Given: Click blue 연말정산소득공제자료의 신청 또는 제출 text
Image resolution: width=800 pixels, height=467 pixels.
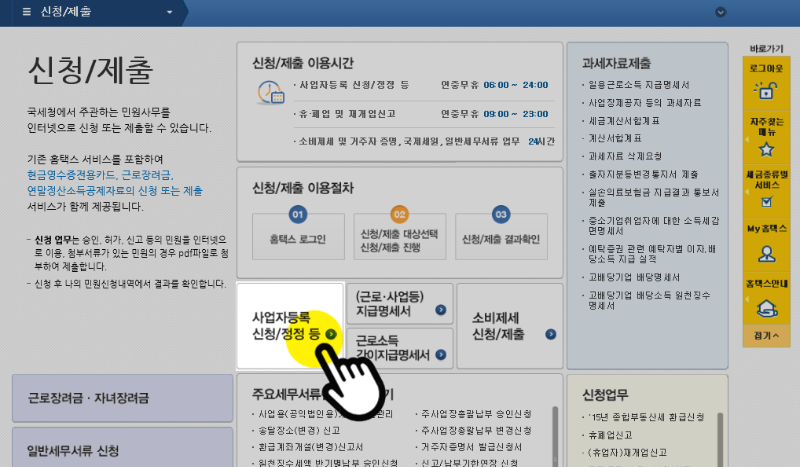Looking at the screenshot, I should pos(115,191).
